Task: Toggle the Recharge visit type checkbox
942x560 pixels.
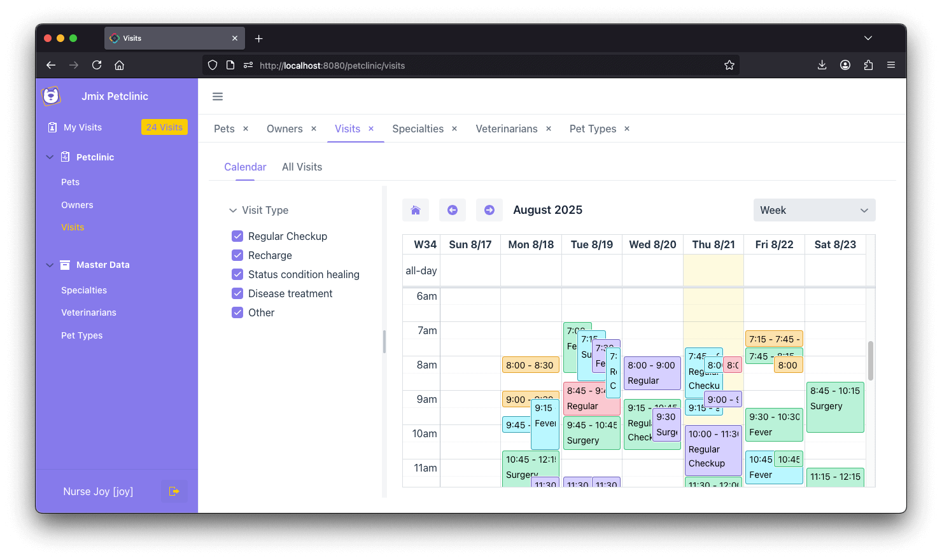Action: pos(237,255)
